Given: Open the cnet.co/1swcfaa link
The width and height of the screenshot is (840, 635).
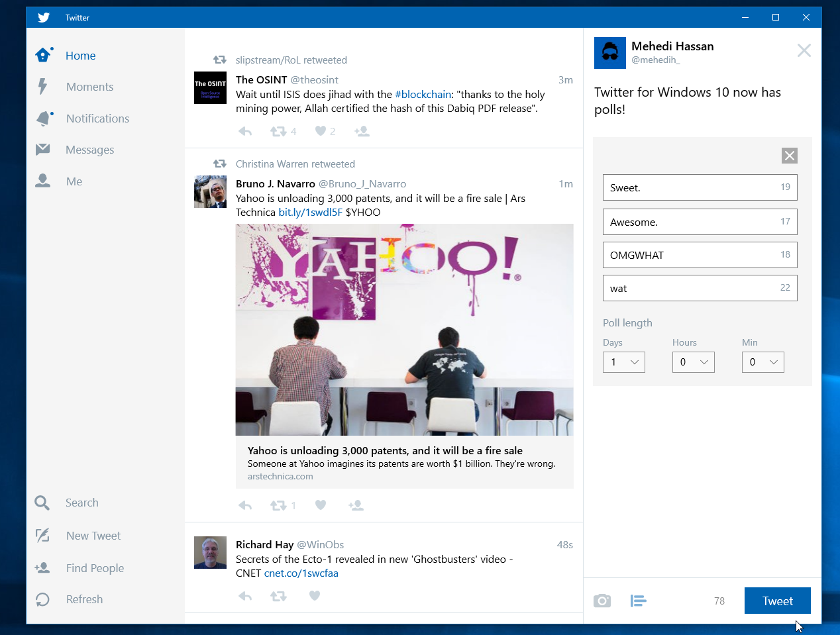Looking at the screenshot, I should pos(301,573).
